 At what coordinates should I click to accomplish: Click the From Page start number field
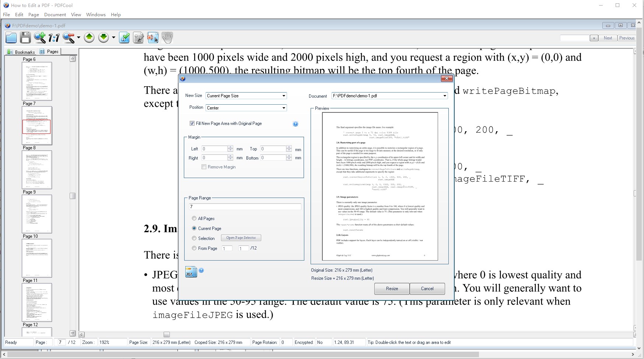227,248
